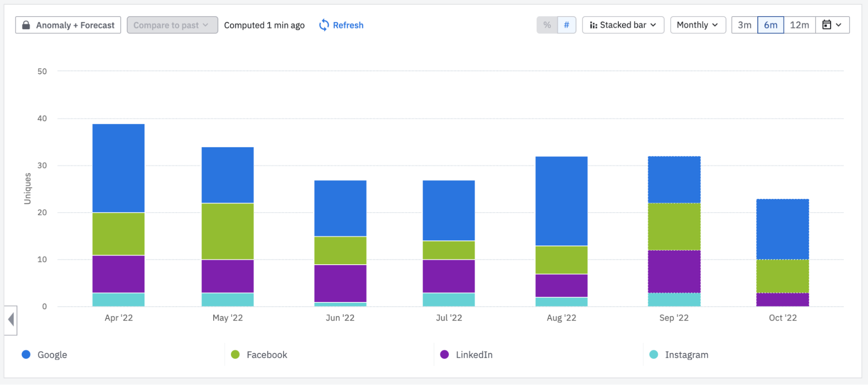Toggle the Facebook series legend swatch

pos(235,355)
